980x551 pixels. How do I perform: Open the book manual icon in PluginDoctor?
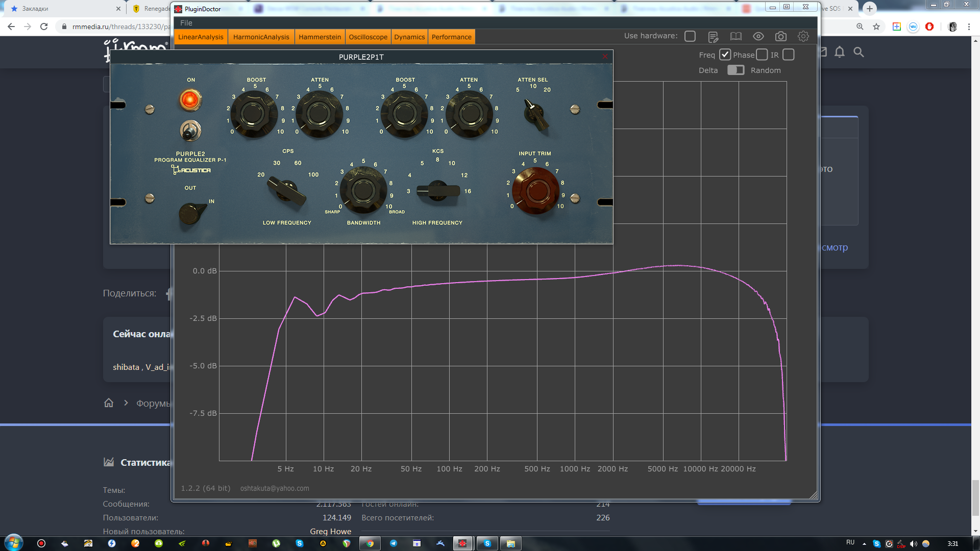pos(736,36)
